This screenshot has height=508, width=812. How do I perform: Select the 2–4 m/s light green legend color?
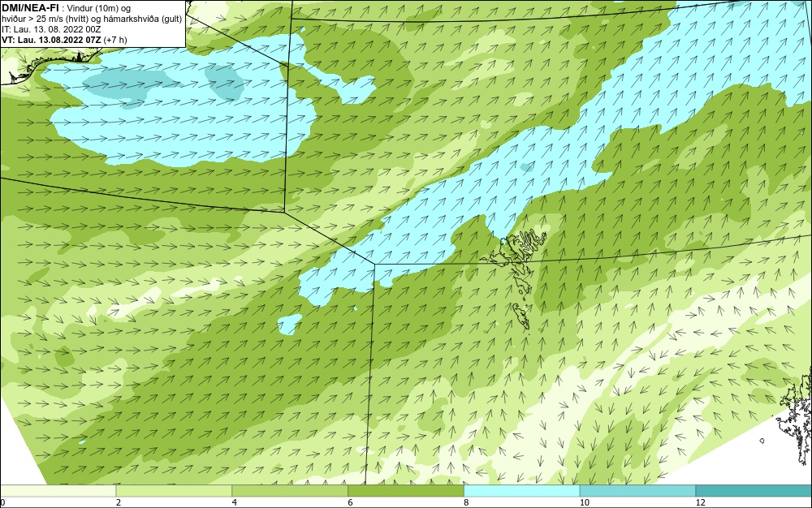click(174, 491)
